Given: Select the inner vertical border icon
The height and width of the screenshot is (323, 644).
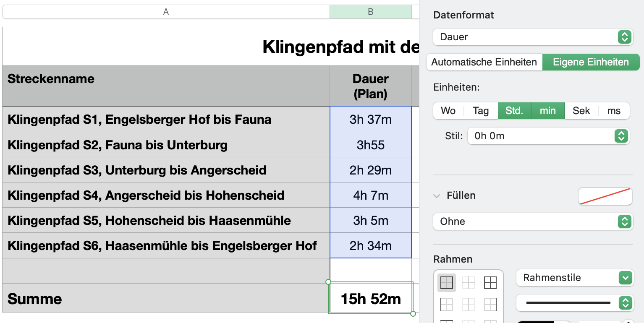Looking at the screenshot, I should pyautogui.click(x=469, y=304).
